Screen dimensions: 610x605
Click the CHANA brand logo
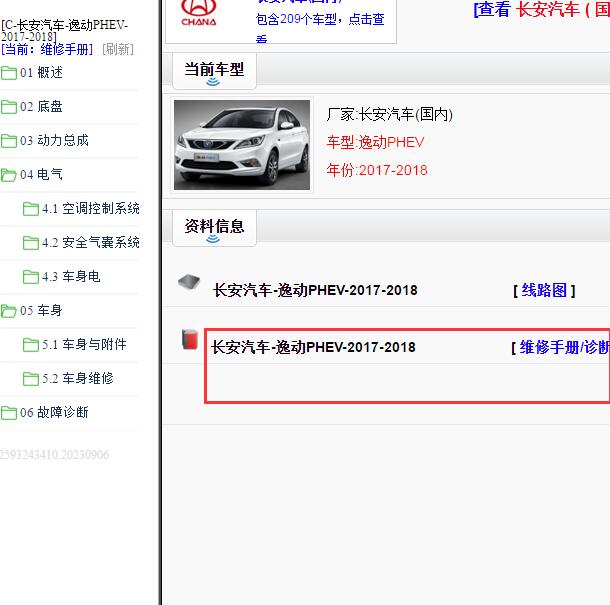(x=199, y=13)
